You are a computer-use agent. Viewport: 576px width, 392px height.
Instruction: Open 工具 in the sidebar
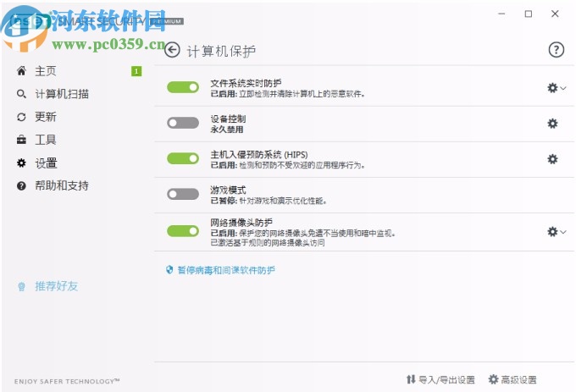46,140
